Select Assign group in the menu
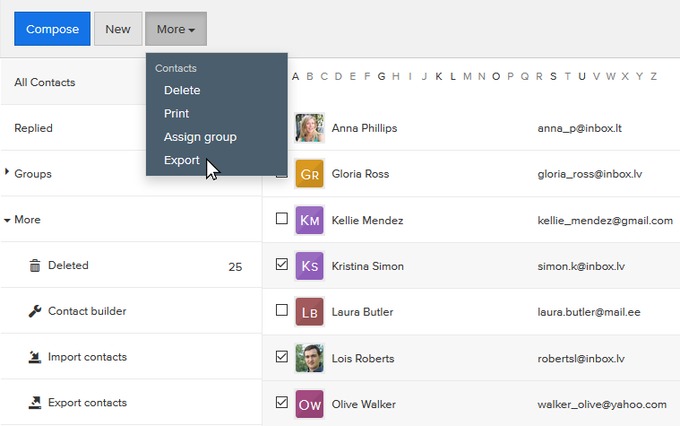 coord(200,137)
